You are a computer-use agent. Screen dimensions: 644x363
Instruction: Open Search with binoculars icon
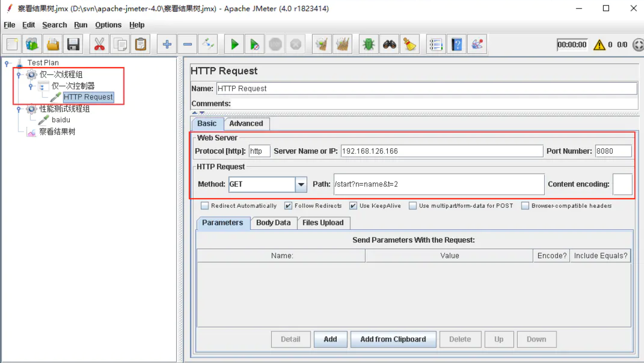coord(389,45)
